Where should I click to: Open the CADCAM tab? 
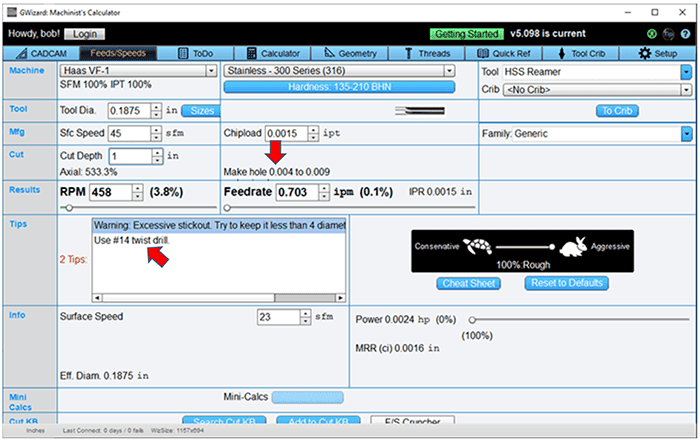click(41, 54)
